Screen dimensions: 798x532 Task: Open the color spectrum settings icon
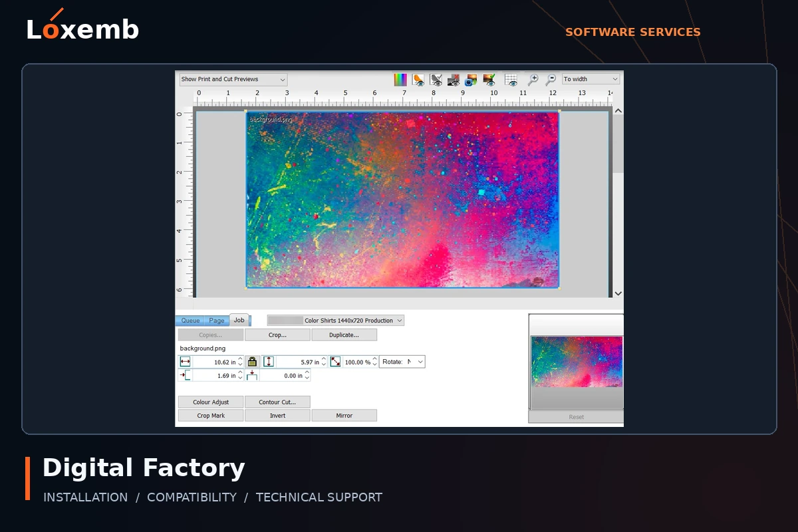click(x=400, y=80)
